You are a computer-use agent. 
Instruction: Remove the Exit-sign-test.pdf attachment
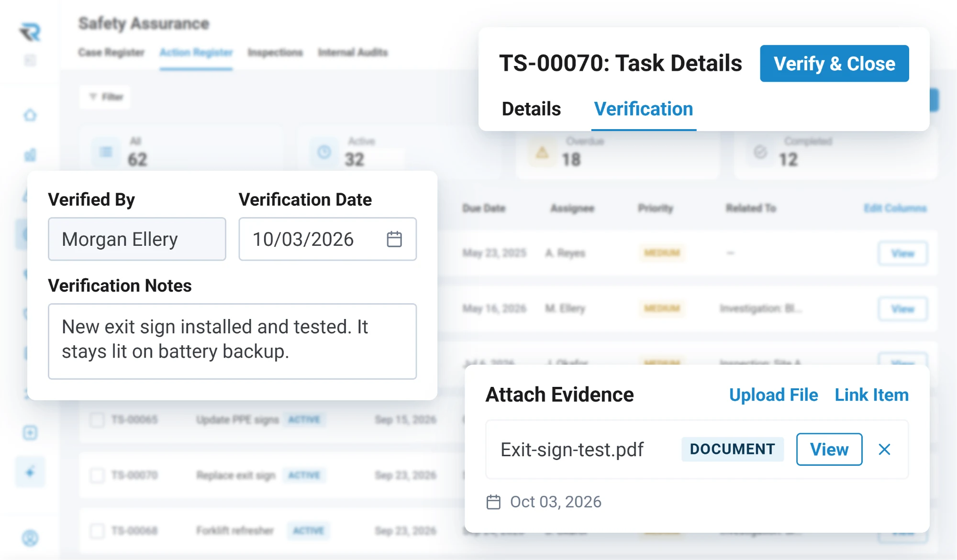click(884, 450)
